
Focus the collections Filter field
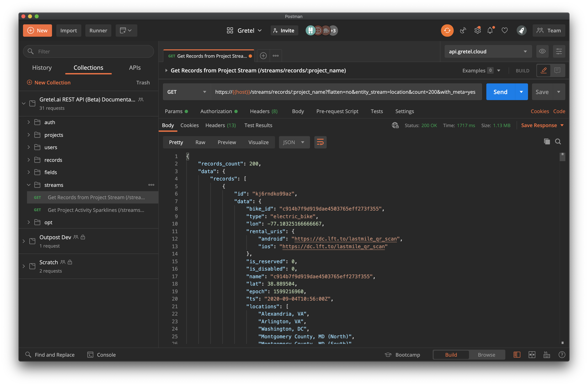pos(88,51)
